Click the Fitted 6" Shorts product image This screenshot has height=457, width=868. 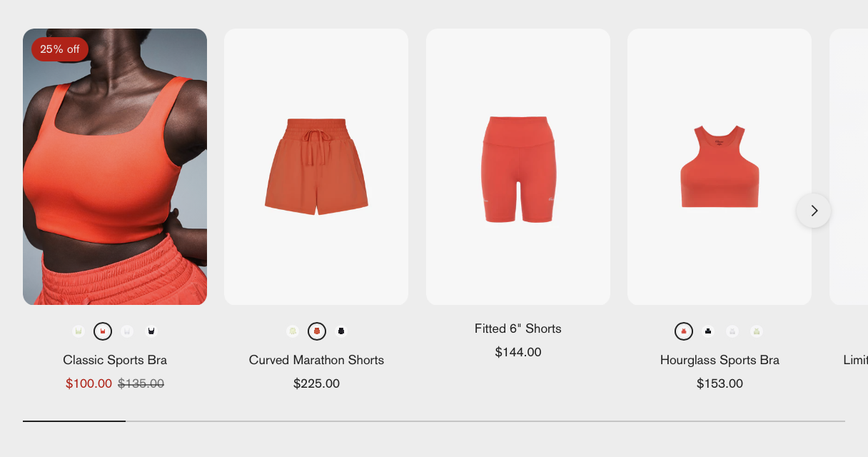tap(518, 166)
